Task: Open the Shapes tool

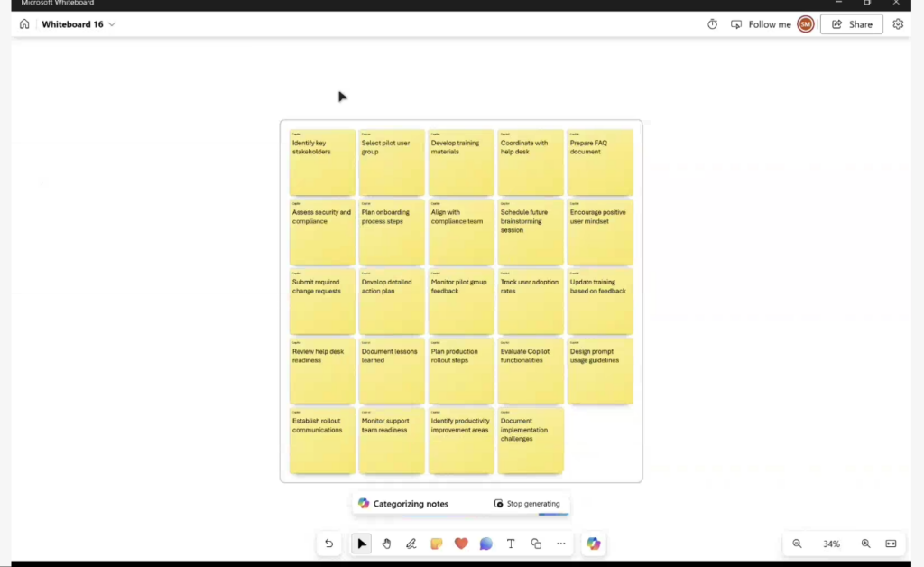Action: (x=536, y=544)
